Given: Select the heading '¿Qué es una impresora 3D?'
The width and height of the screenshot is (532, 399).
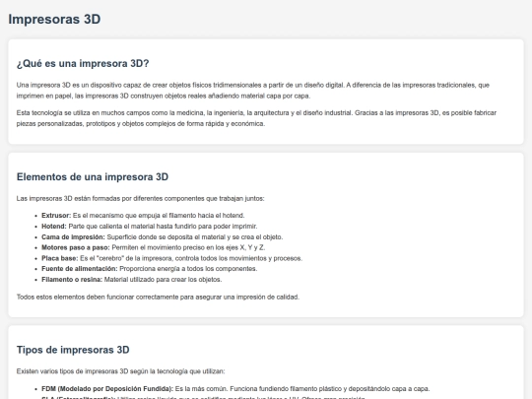Looking at the screenshot, I should coord(83,63).
